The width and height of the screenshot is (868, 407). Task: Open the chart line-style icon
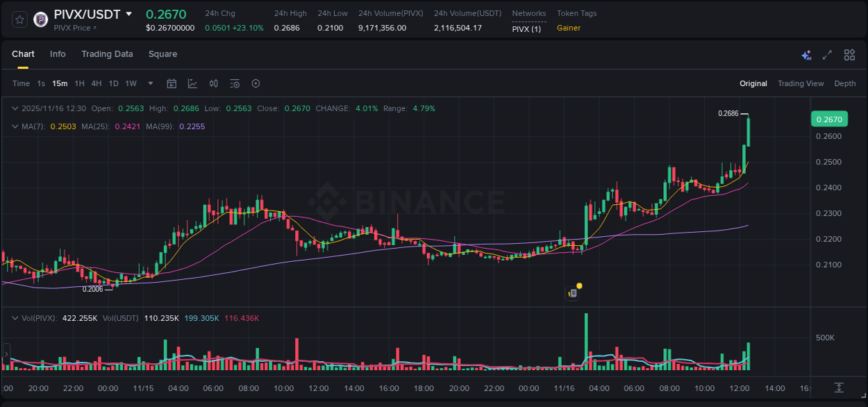pyautogui.click(x=192, y=83)
